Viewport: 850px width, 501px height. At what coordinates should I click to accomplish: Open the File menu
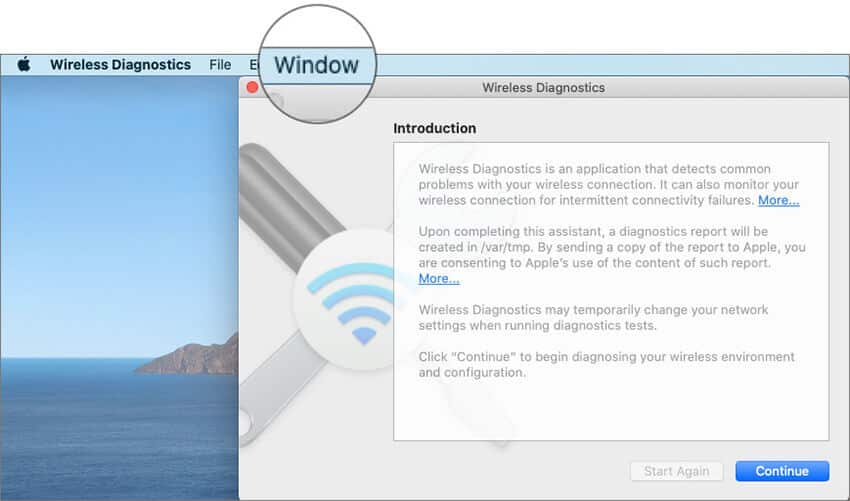220,65
